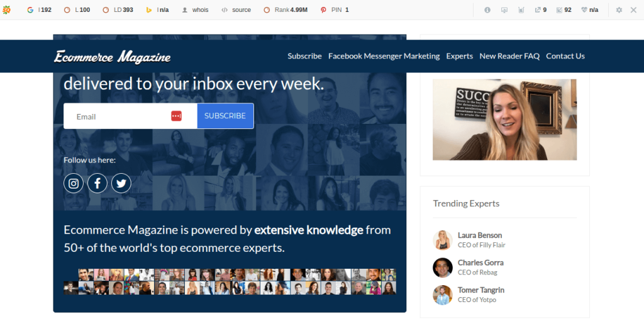
Task: Play the video of the blonde woman
Action: (505, 120)
